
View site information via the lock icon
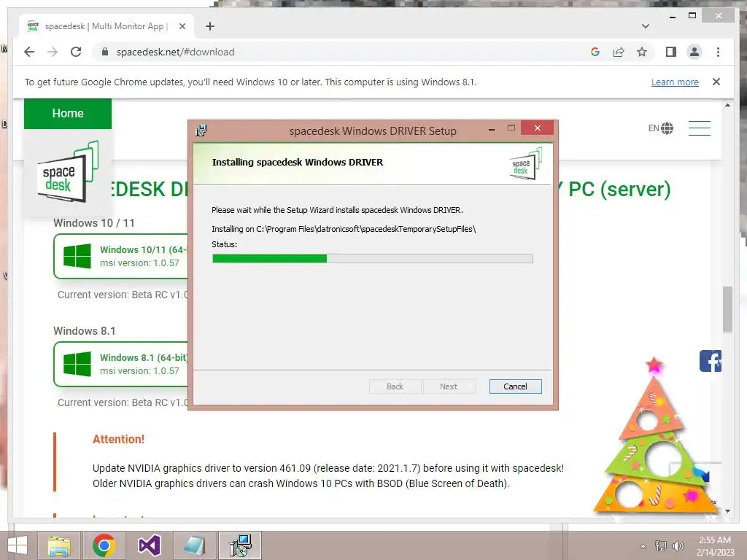click(105, 52)
